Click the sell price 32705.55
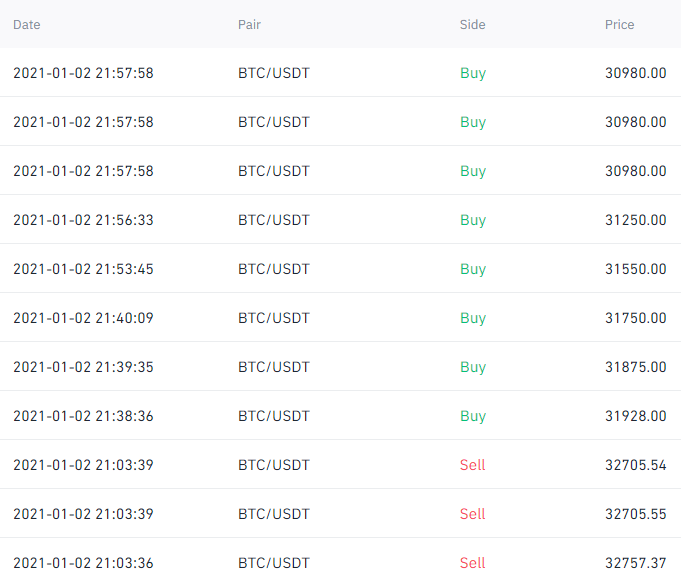 [x=635, y=514]
